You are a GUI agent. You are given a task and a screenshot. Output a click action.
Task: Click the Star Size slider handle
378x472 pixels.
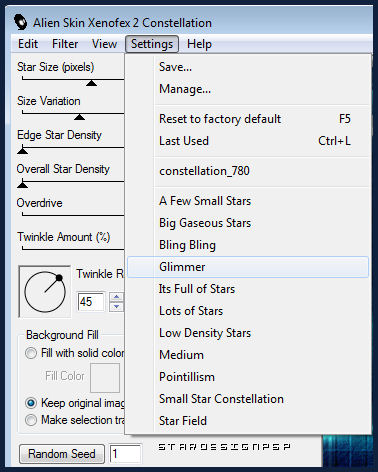click(x=91, y=83)
